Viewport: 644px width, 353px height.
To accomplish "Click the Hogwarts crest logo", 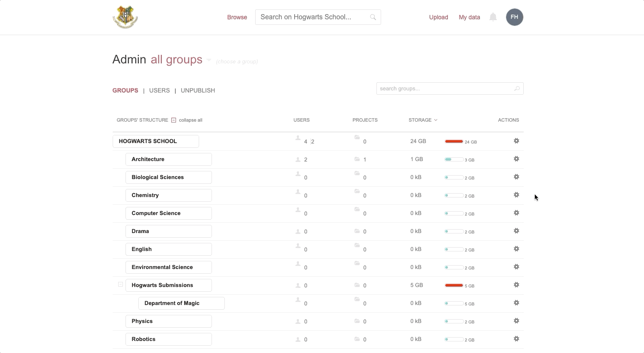I will [125, 17].
